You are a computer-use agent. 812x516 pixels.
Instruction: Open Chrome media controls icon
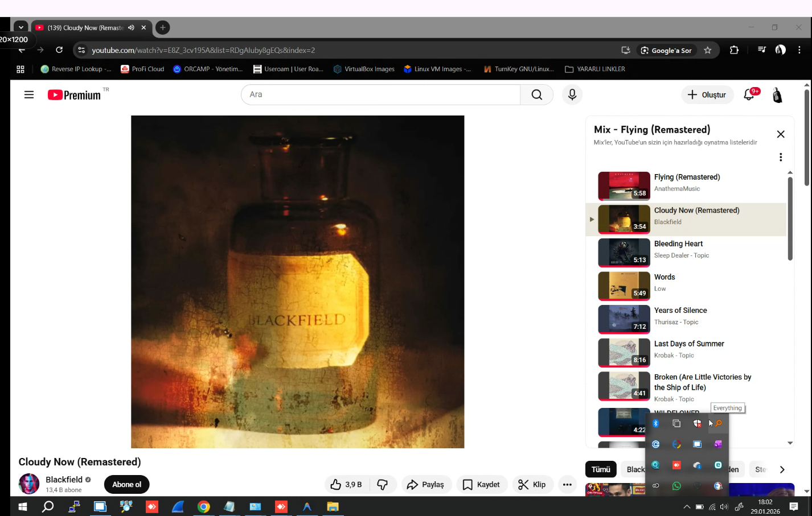pos(762,50)
